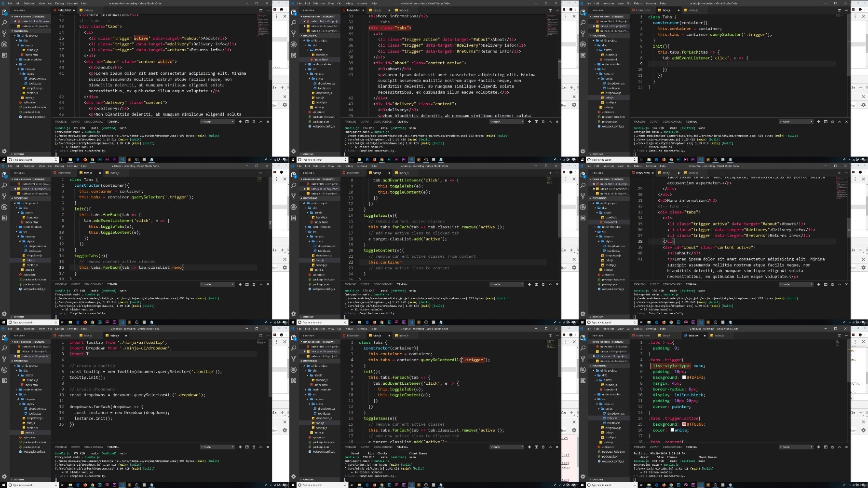The width and height of the screenshot is (868, 488).
Task: Open the node terminal dropdown in tabs.css window
Action: click(796, 447)
